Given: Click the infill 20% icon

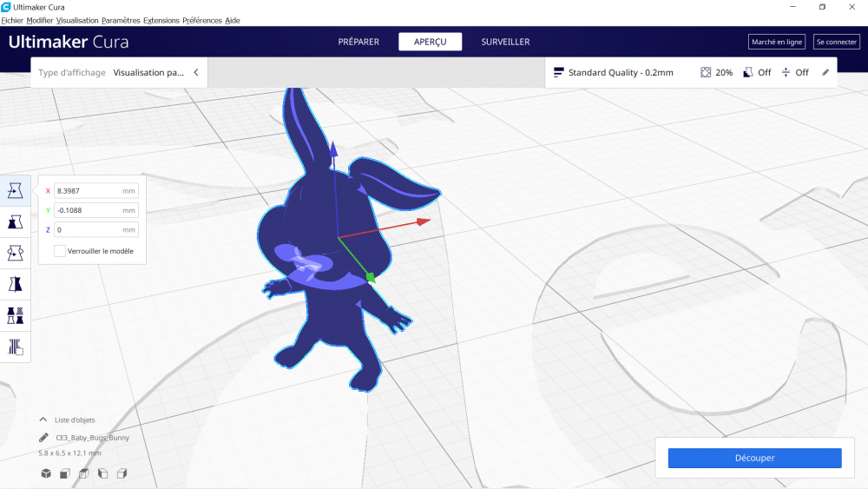Looking at the screenshot, I should point(706,73).
